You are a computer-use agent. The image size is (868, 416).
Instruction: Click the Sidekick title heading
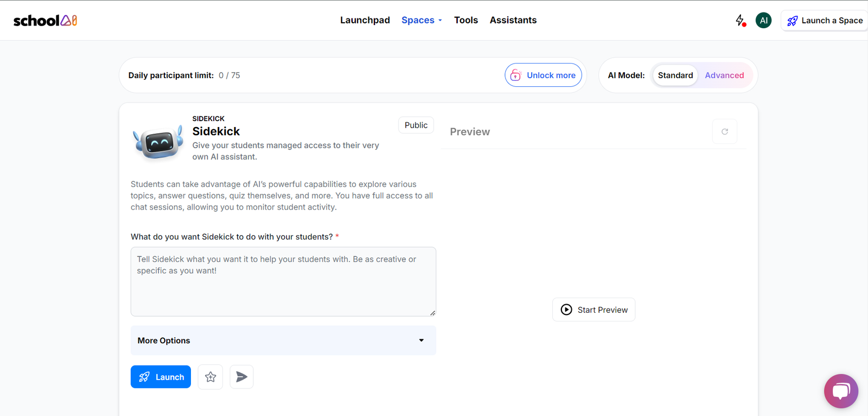point(216,131)
